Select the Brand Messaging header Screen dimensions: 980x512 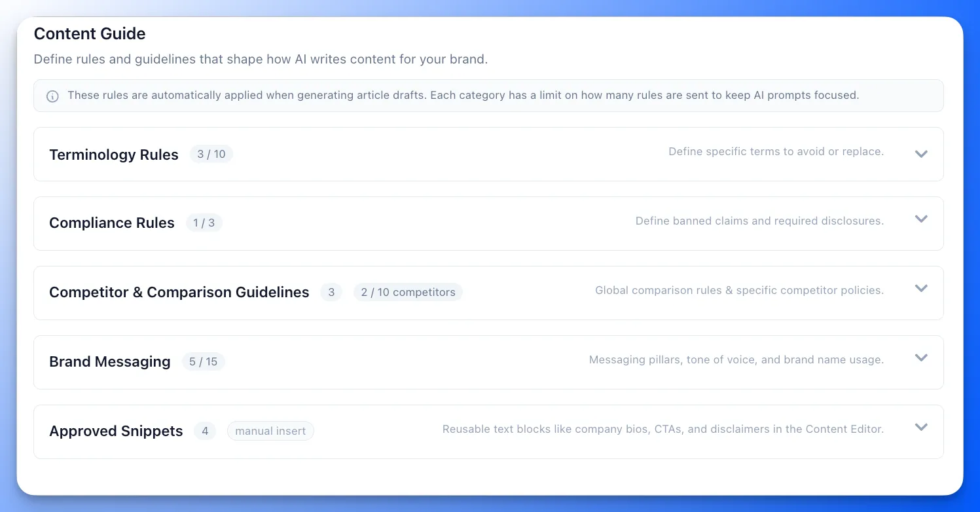coord(109,361)
